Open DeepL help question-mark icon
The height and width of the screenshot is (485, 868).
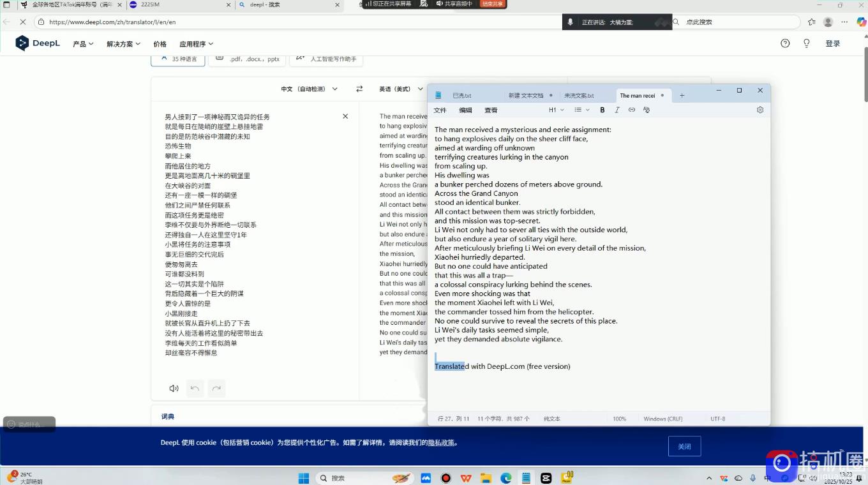(785, 43)
